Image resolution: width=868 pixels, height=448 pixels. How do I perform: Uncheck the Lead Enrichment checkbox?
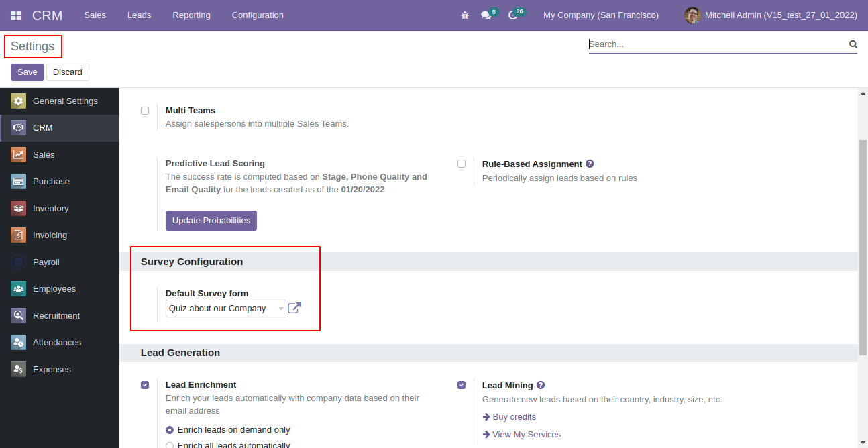(145, 385)
